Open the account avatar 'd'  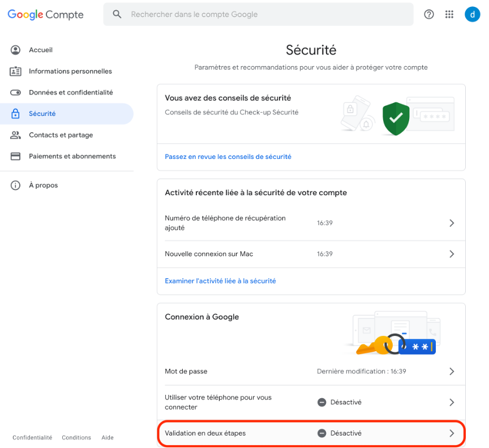[x=472, y=14]
